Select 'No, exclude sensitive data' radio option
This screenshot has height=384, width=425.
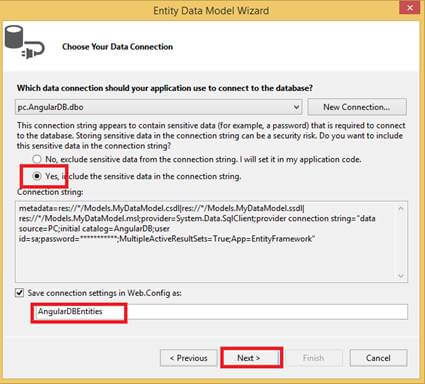[x=37, y=159]
